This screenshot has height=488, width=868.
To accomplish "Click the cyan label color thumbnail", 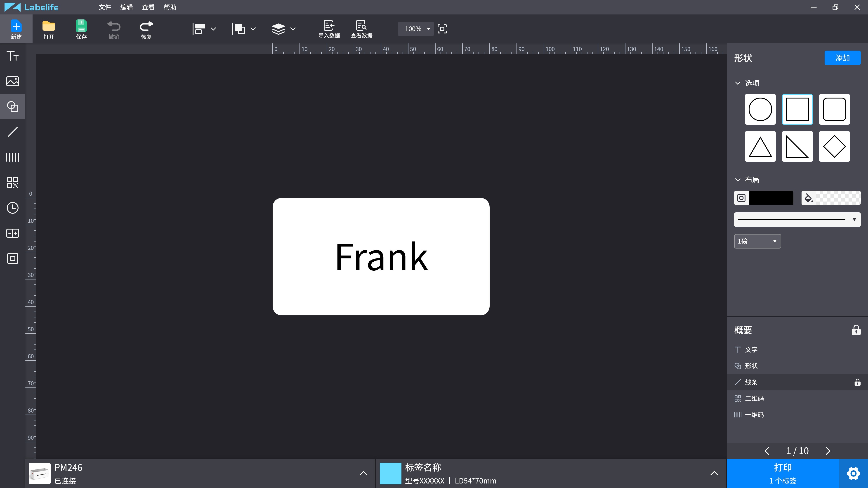I will [x=391, y=474].
